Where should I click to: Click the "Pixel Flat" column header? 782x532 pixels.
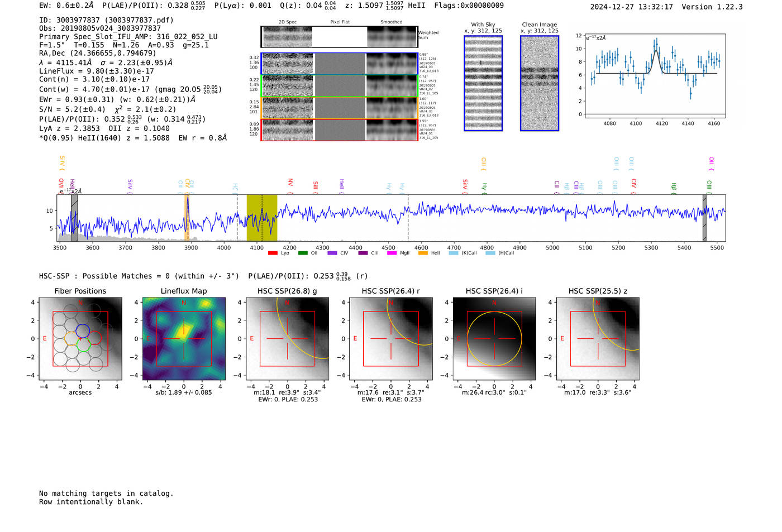340,22
